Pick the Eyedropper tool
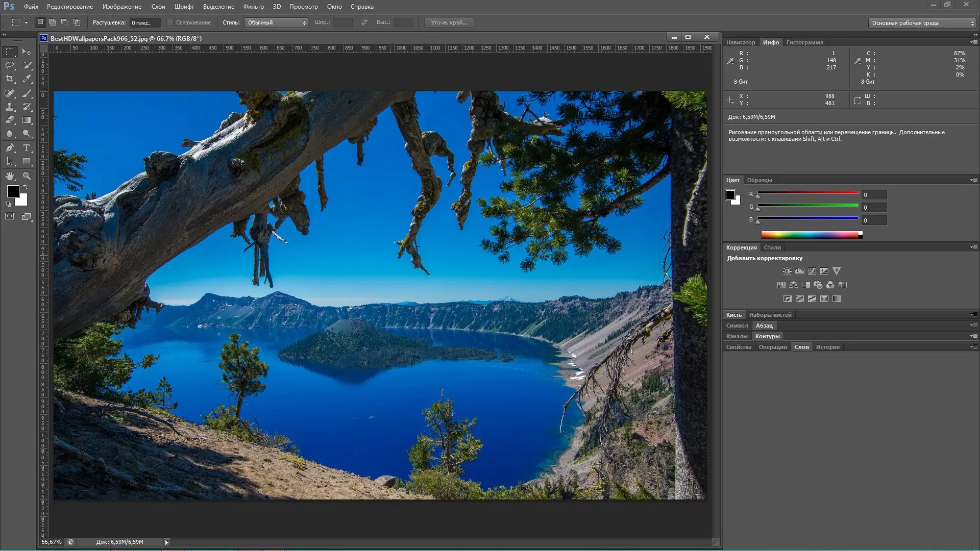This screenshot has width=980, height=551. 27,79
